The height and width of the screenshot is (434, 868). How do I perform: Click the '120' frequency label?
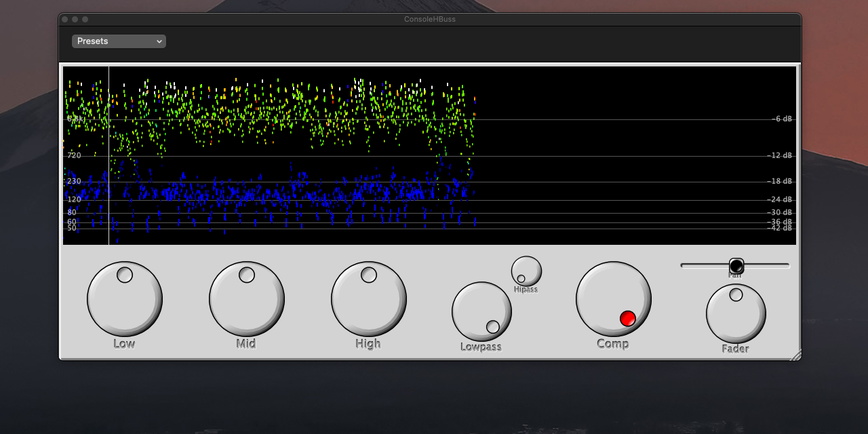(x=74, y=199)
